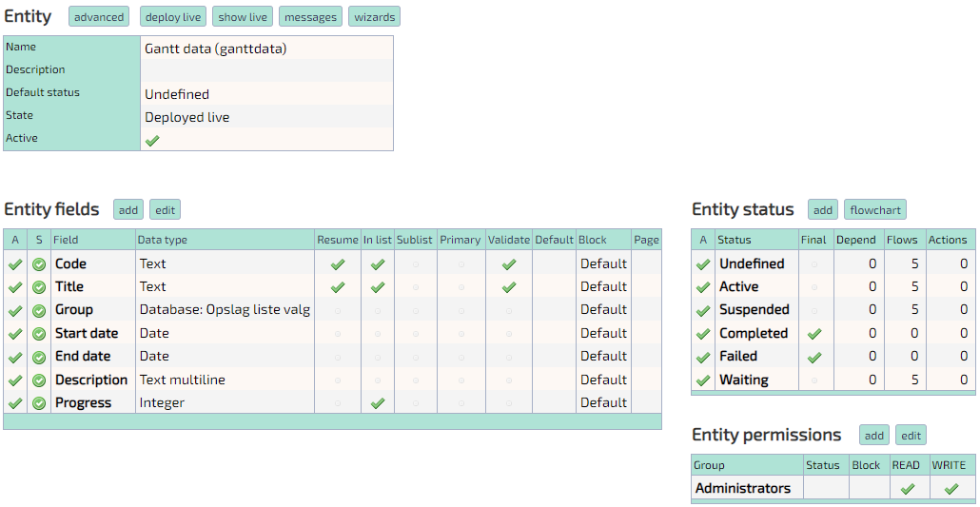Open the wizards menu
This screenshot has height=507, width=980.
point(374,17)
